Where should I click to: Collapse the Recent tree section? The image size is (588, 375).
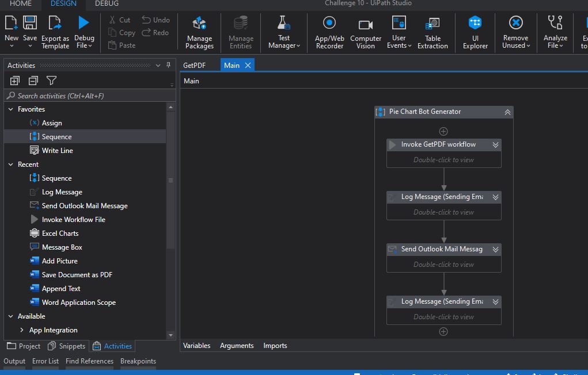pyautogui.click(x=10, y=164)
